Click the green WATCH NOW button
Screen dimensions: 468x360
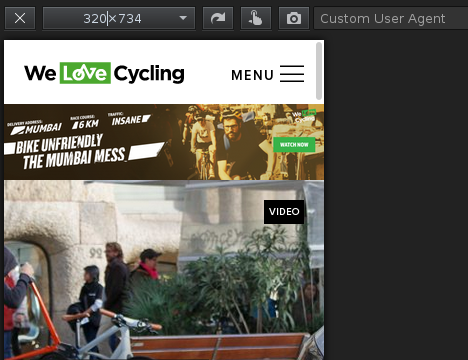294,145
